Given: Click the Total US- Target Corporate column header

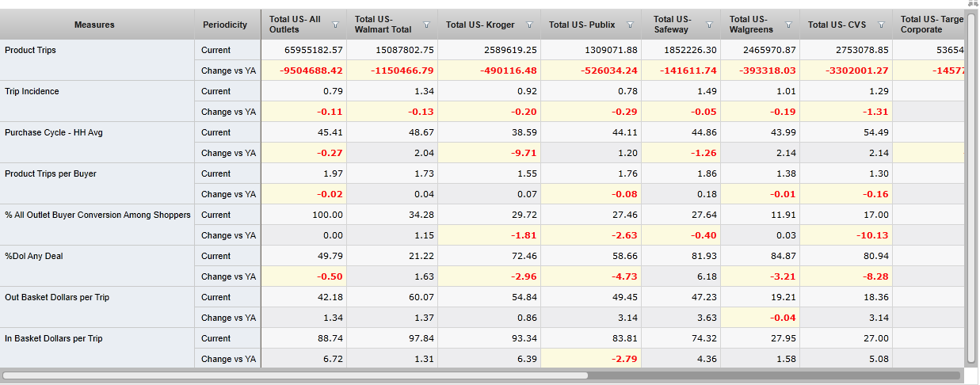Looking at the screenshot, I should coord(931,25).
